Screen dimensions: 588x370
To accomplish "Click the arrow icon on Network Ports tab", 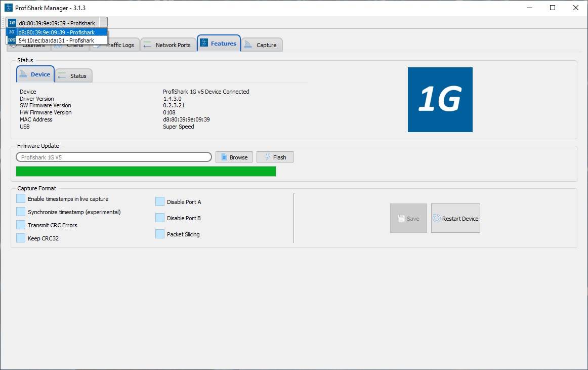I will click(x=147, y=45).
